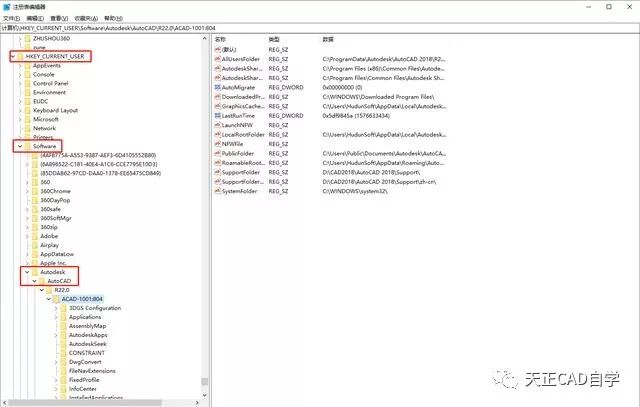Select the Applications key
The height and width of the screenshot is (407, 640).
tap(85, 317)
